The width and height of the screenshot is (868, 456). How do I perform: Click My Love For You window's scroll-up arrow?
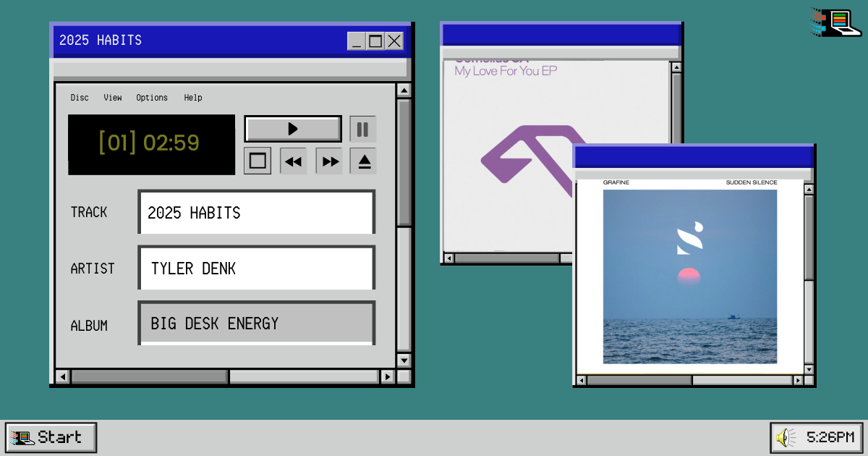coord(676,67)
